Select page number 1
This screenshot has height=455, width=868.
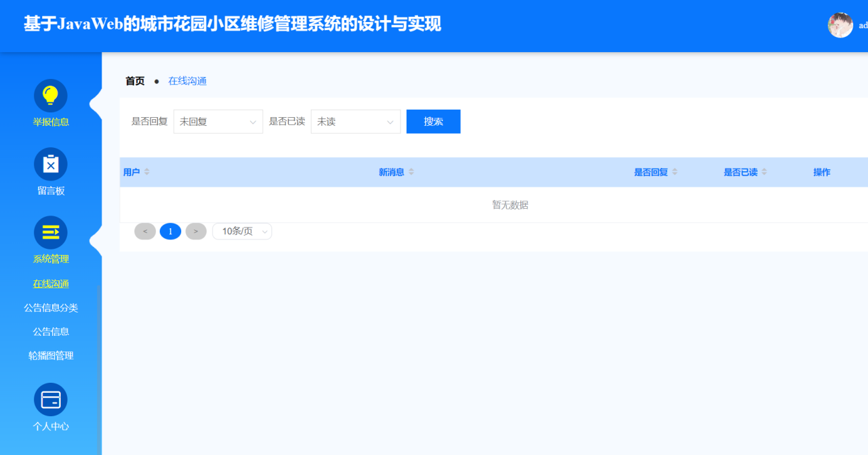171,232
